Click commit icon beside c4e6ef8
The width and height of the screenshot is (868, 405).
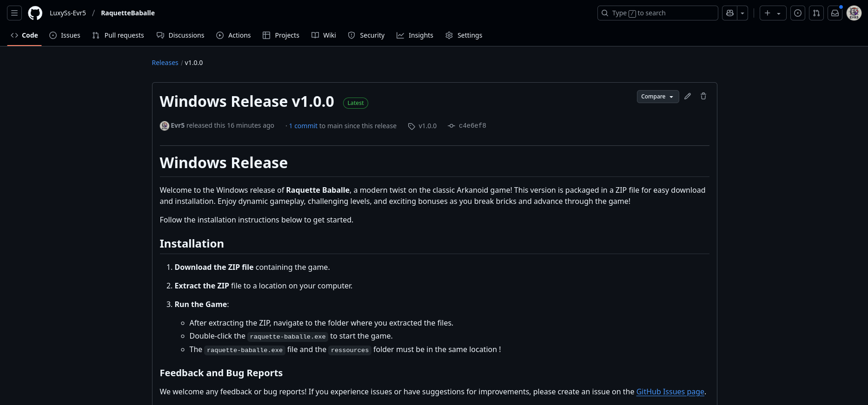(x=451, y=126)
